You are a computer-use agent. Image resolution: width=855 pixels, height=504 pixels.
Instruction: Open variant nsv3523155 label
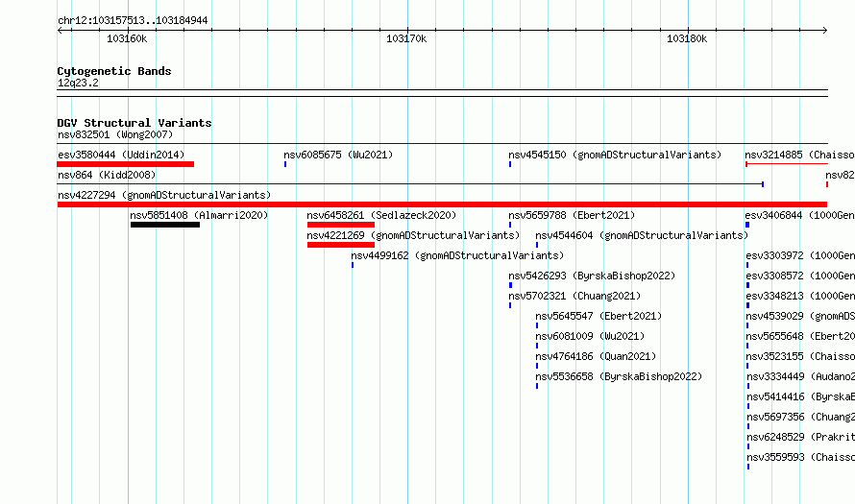(800, 356)
